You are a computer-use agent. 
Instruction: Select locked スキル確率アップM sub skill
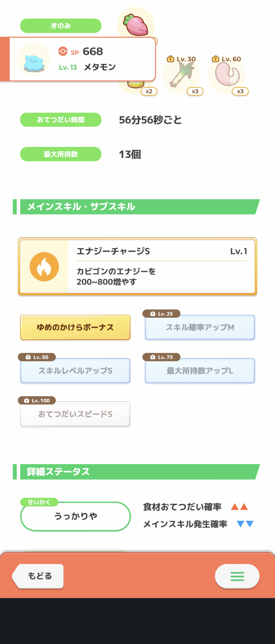coord(200,327)
